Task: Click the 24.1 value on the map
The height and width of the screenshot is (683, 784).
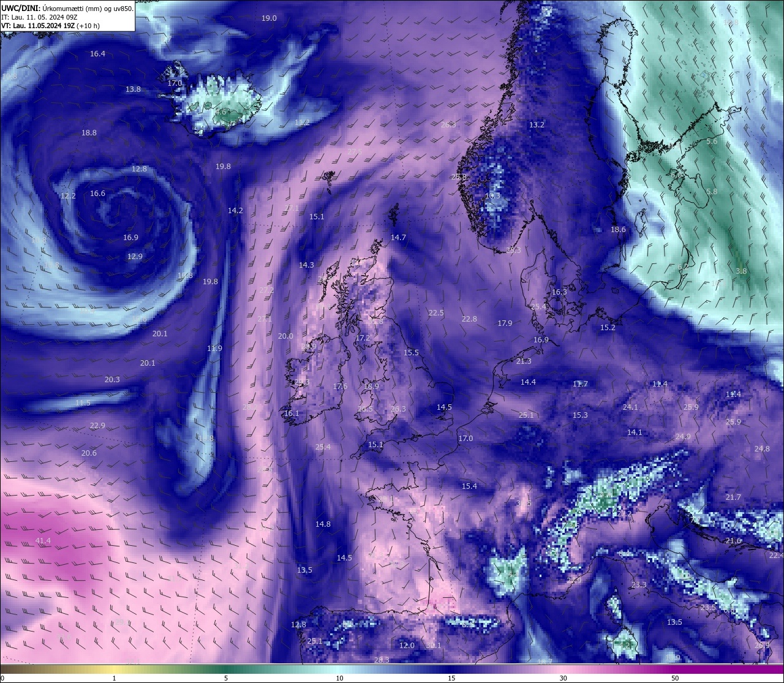Action: [x=630, y=407]
